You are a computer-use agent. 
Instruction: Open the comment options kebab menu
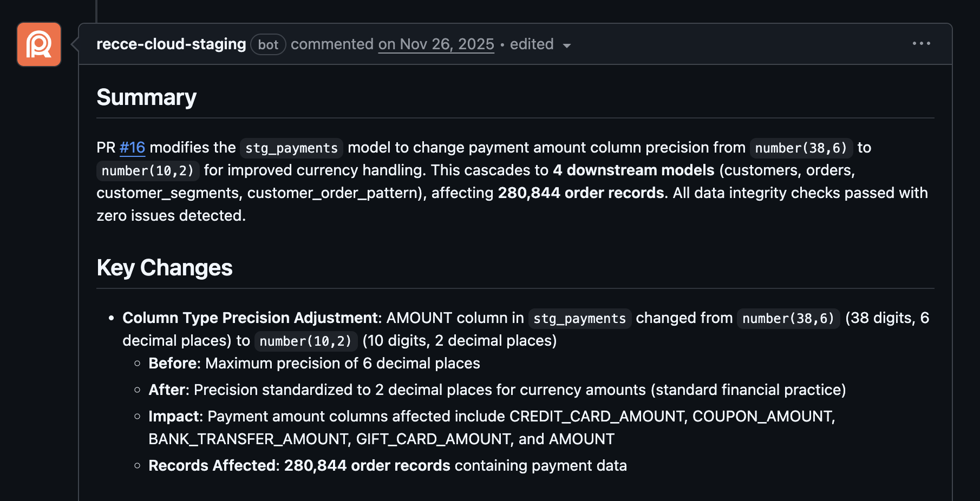coord(922,44)
